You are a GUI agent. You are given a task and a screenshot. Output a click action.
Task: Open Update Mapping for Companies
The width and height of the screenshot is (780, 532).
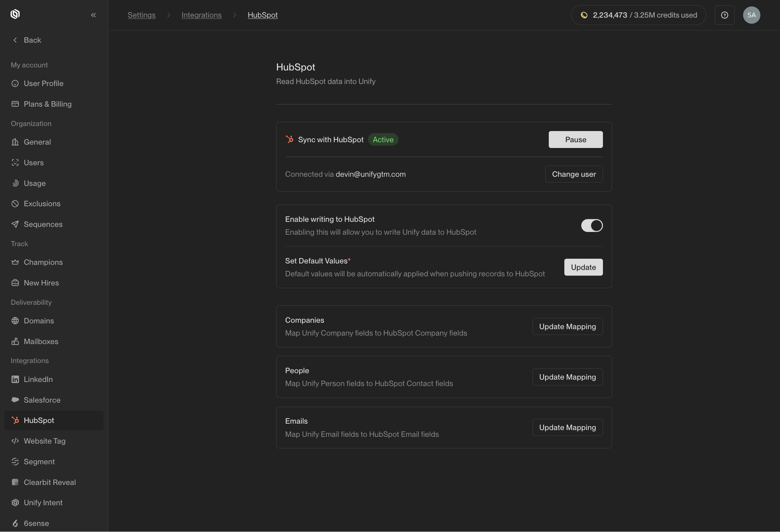point(567,326)
